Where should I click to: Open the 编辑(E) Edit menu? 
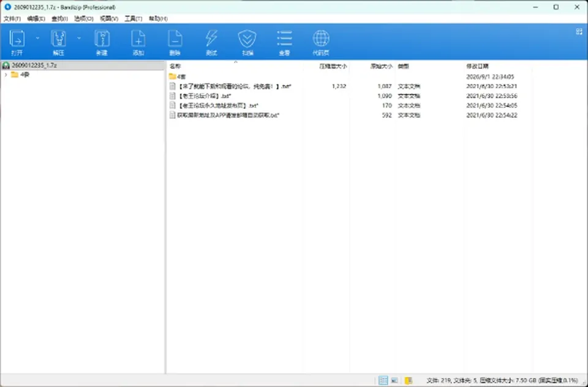coord(36,18)
